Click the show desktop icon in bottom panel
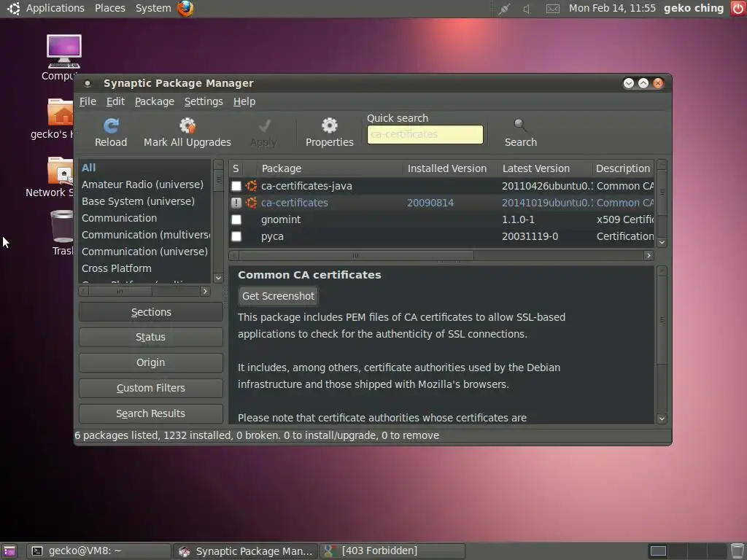This screenshot has height=560, width=747. tap(9, 551)
